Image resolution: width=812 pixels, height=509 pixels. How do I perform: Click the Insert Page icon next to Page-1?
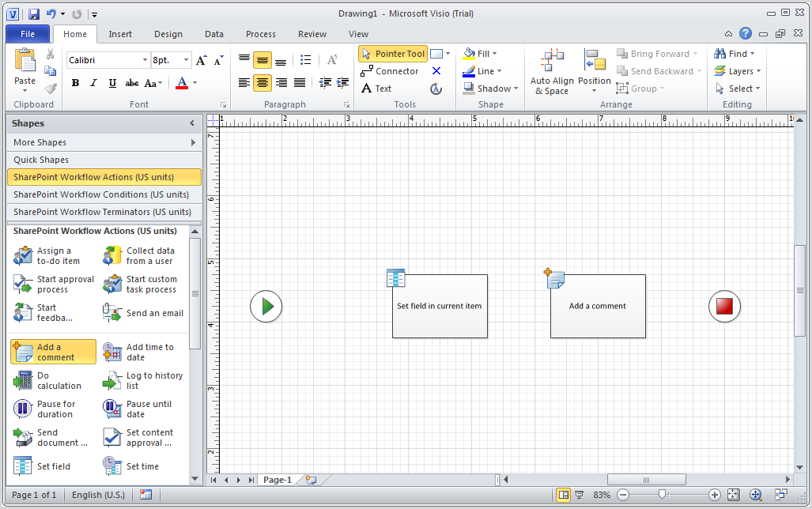[x=311, y=480]
